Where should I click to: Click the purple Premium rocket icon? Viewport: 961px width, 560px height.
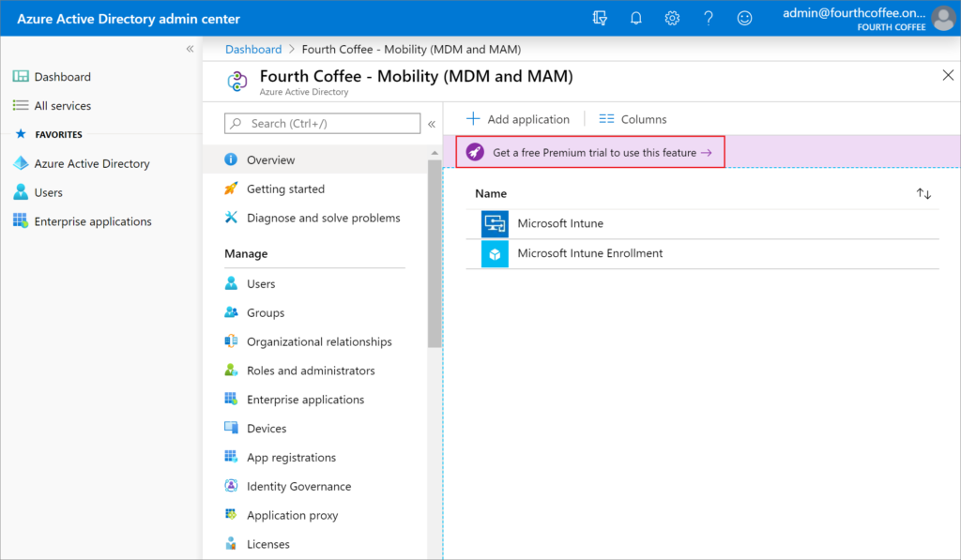(x=475, y=152)
